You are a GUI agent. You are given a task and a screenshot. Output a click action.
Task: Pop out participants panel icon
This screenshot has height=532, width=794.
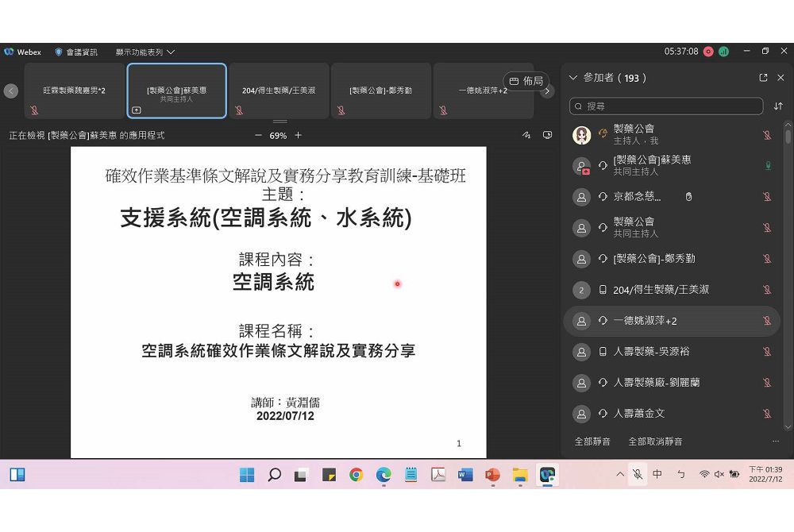(763, 78)
